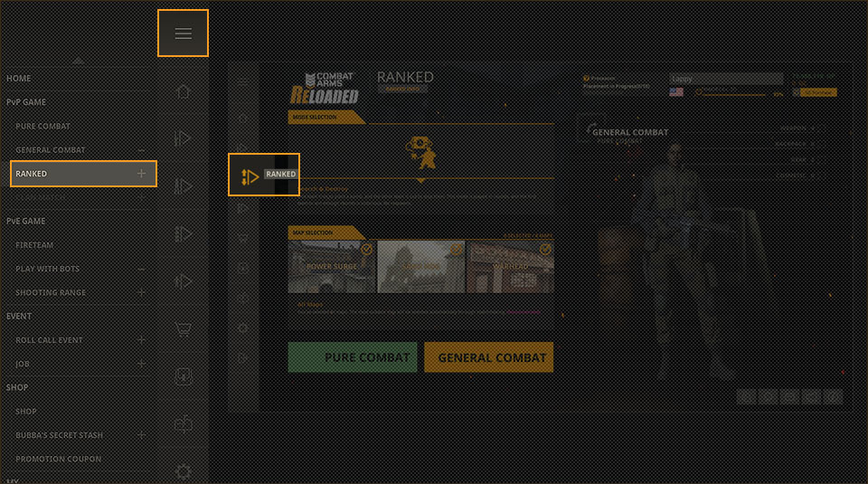The width and height of the screenshot is (868, 484).
Task: Expand Bubba's Secret Stash plus sign
Action: pos(141,435)
